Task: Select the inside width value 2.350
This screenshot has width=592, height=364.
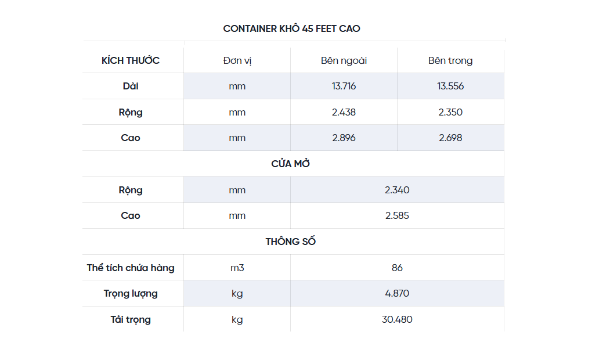Action: point(450,112)
